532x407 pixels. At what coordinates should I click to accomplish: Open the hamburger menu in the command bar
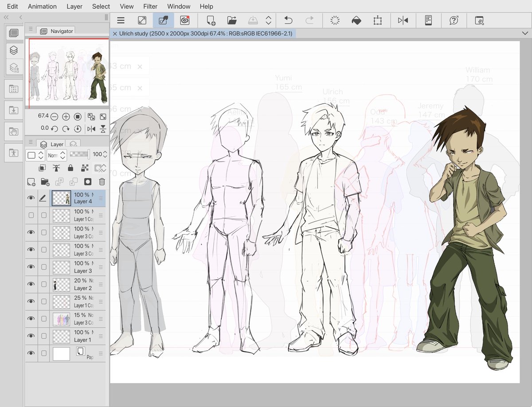point(121,20)
